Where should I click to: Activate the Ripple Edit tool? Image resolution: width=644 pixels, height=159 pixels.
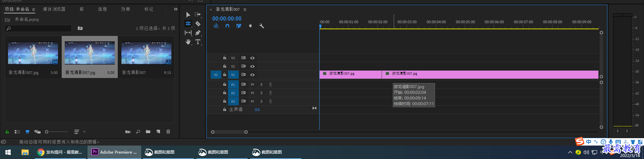coord(188,24)
